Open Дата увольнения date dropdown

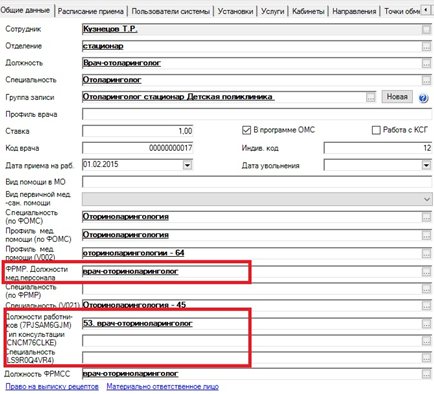[426, 165]
